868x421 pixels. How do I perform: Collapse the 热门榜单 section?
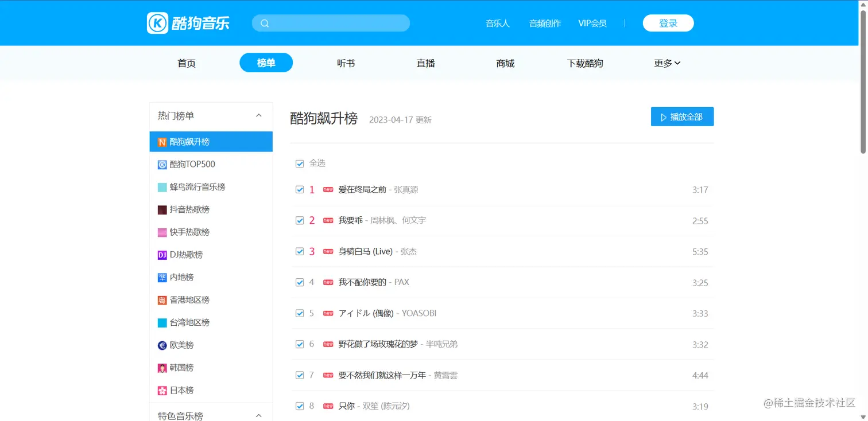259,116
